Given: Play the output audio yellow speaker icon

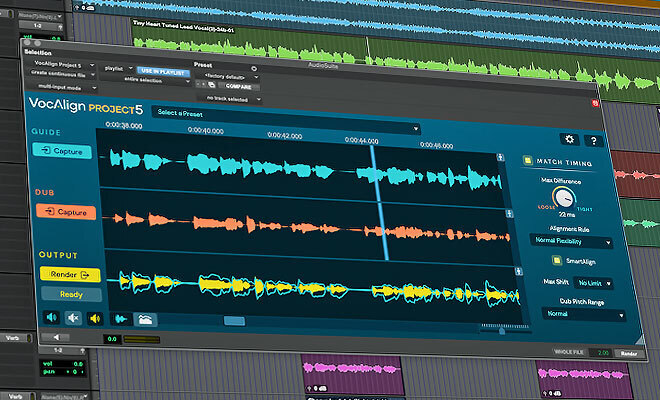Looking at the screenshot, I should tap(95, 319).
